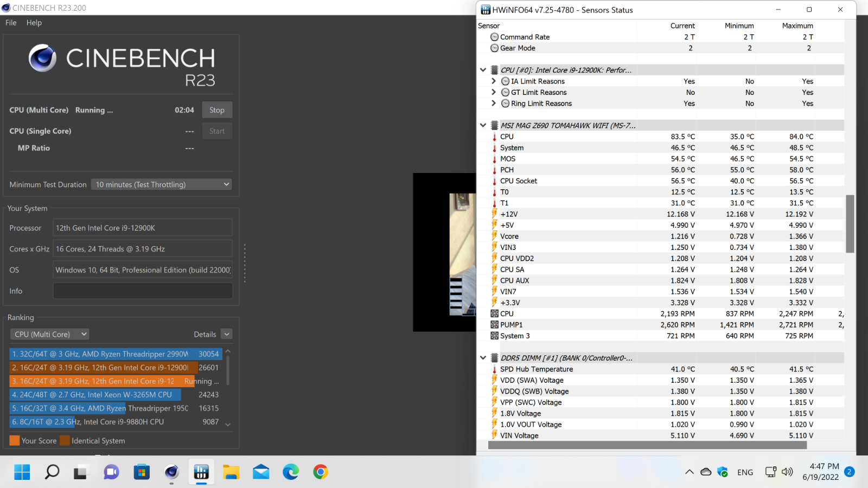868x488 pixels.
Task: Select the CPU AUX voltage row
Action: pos(661,280)
